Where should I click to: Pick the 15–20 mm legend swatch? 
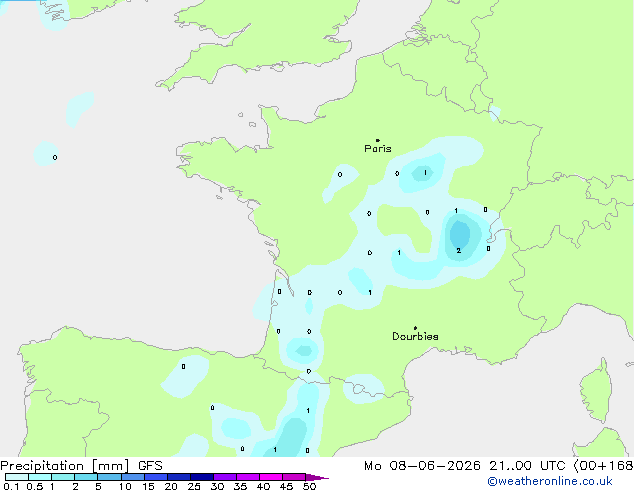(x=155, y=477)
